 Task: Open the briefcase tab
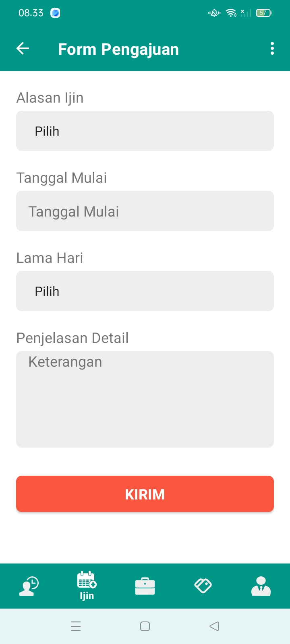tap(145, 586)
